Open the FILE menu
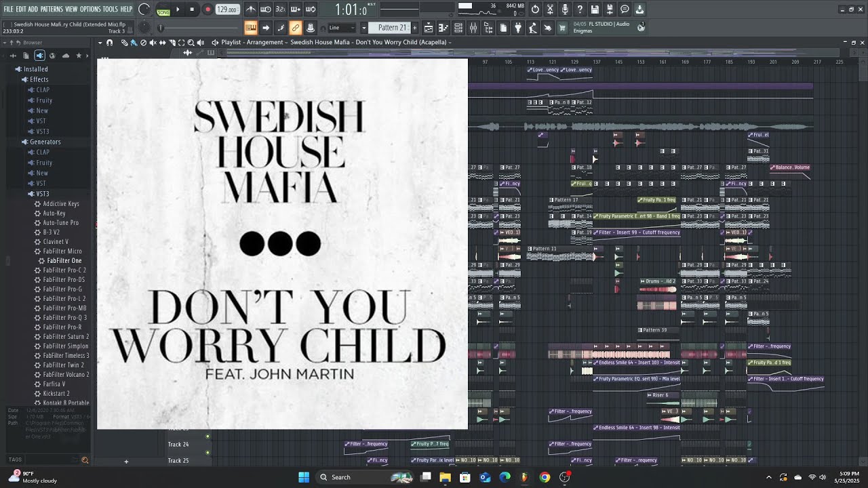This screenshot has height=488, width=868. (x=8, y=9)
